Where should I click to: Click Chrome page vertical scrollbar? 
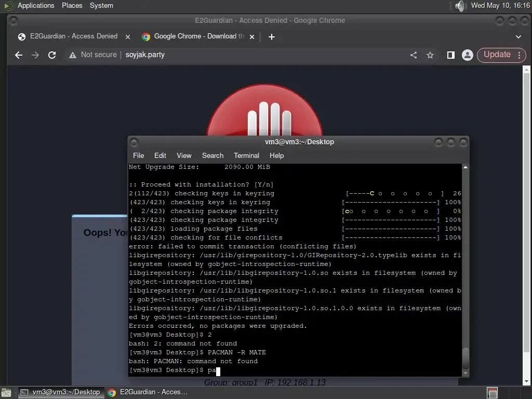(x=526, y=212)
